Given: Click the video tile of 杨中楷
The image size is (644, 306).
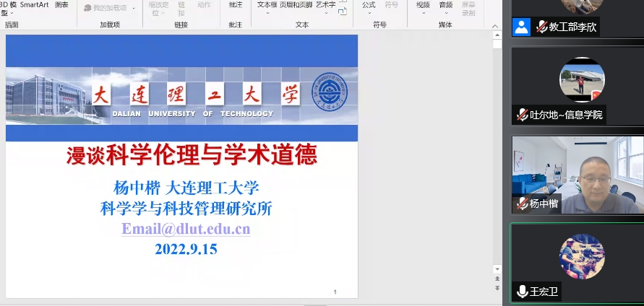Looking at the screenshot, I should [x=578, y=175].
